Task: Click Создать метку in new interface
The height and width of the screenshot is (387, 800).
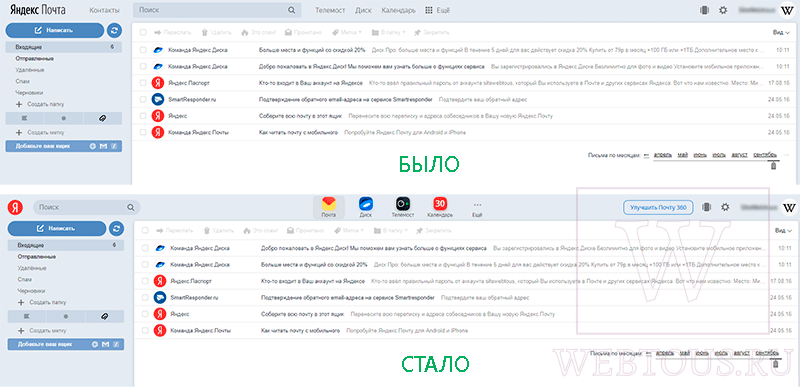Action: [x=43, y=330]
